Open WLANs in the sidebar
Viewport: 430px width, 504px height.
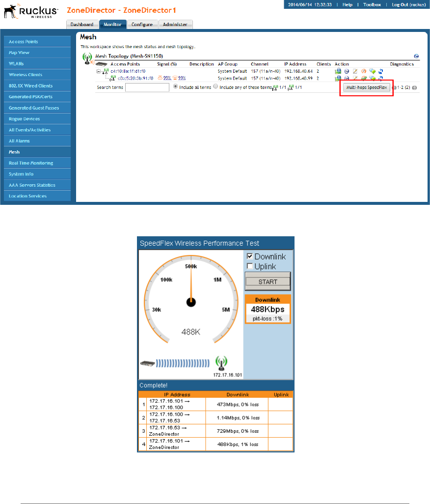tap(37, 64)
